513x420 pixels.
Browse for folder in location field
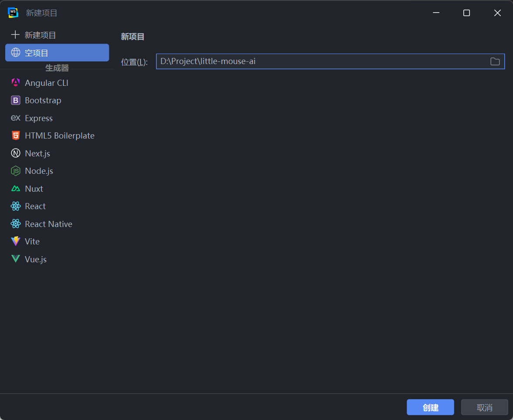[x=495, y=61]
